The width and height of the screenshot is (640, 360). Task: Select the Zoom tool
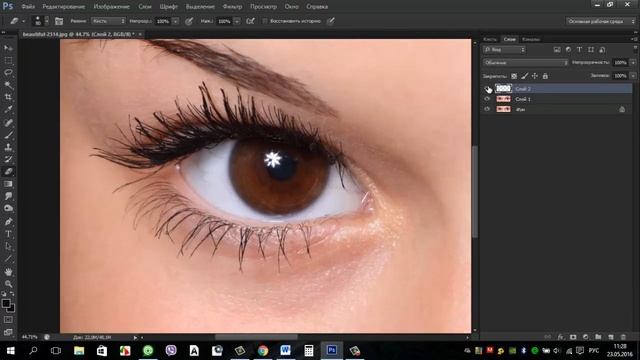pos(8,284)
